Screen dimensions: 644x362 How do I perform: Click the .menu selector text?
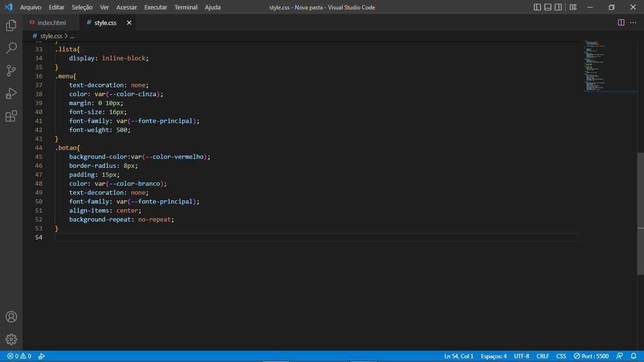point(64,76)
